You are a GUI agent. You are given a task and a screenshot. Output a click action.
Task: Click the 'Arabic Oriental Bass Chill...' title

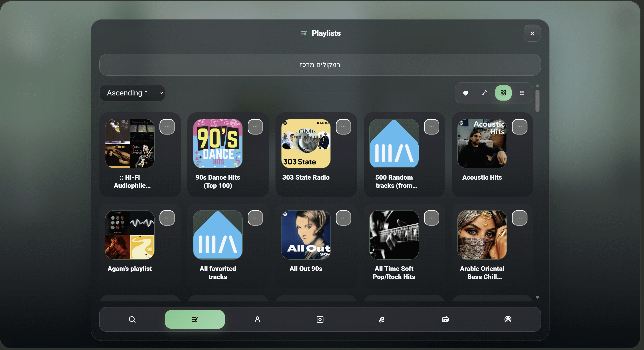click(x=482, y=273)
